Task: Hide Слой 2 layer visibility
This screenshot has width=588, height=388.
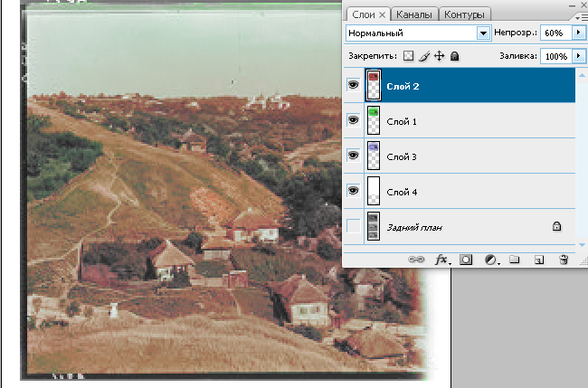Action: pos(353,86)
